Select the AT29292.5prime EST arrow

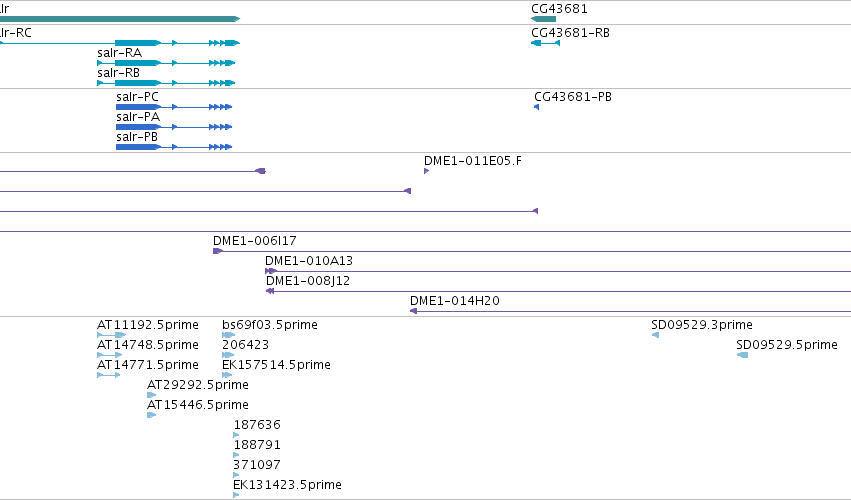coord(151,395)
